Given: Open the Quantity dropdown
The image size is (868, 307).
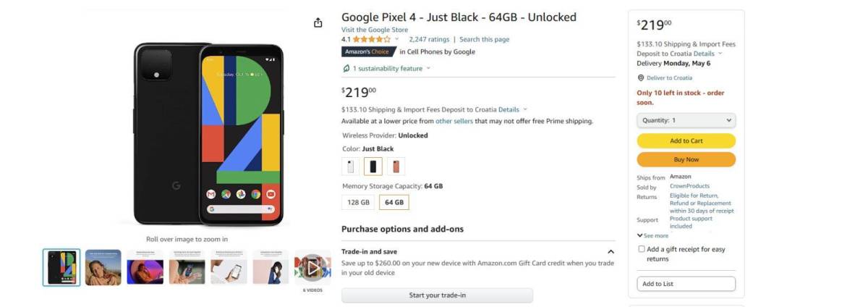Looking at the screenshot, I should pyautogui.click(x=686, y=120).
